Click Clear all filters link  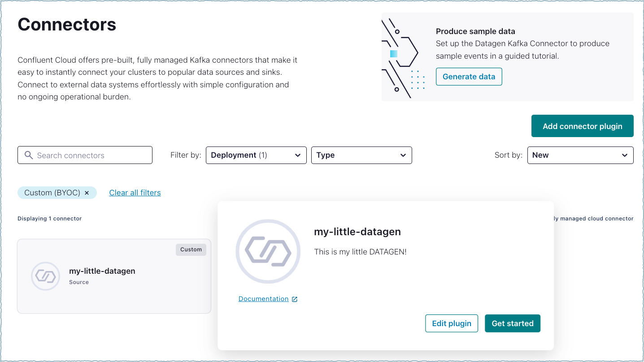135,193
